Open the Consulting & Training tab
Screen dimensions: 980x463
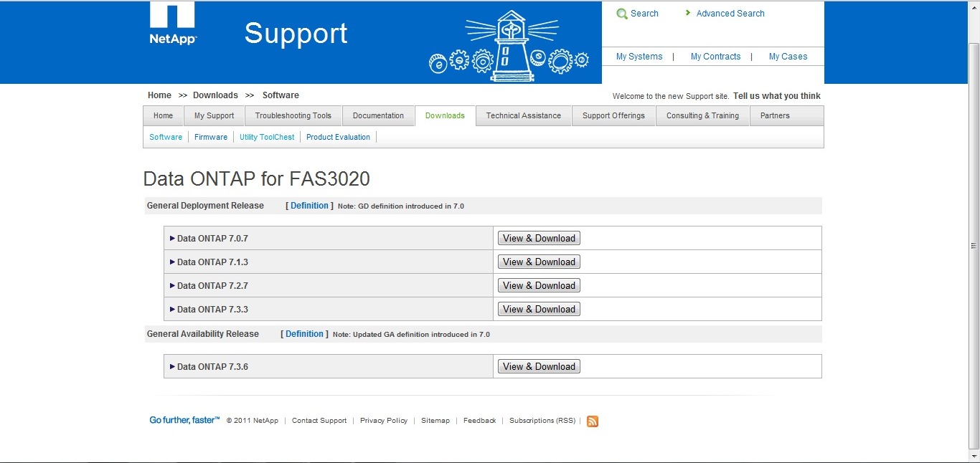703,116
